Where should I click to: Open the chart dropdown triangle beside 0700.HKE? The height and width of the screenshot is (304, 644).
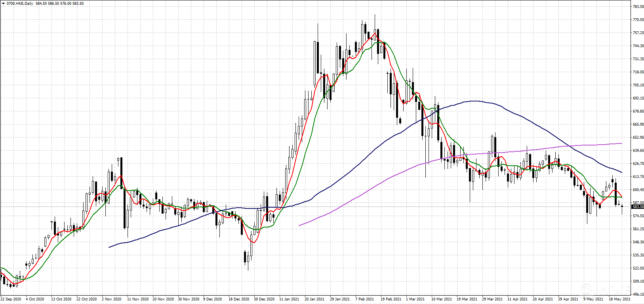[x=3, y=4]
